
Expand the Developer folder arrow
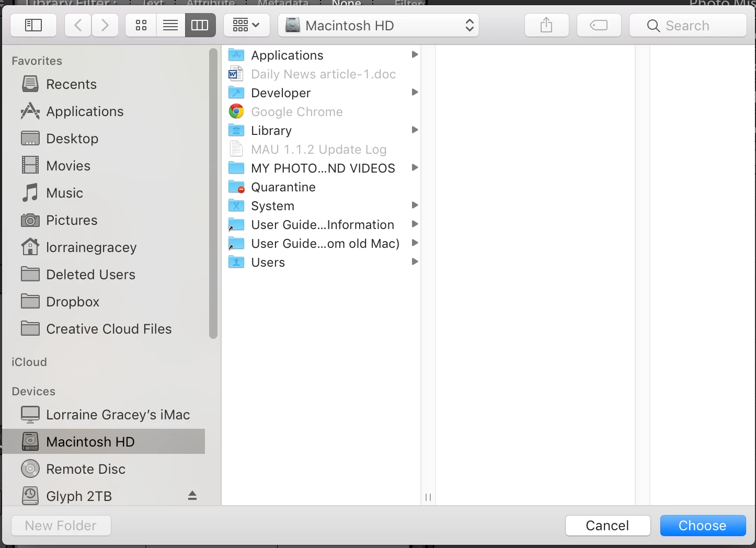pos(415,92)
